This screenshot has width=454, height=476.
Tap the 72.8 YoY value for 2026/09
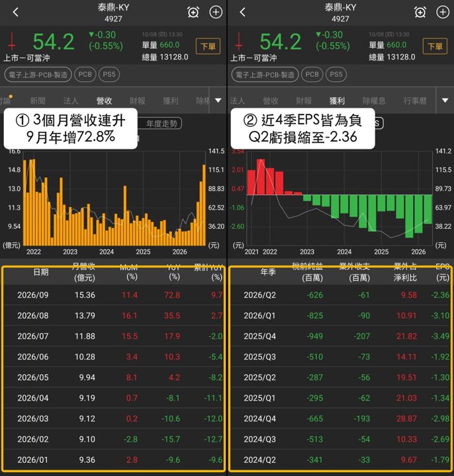point(172,295)
